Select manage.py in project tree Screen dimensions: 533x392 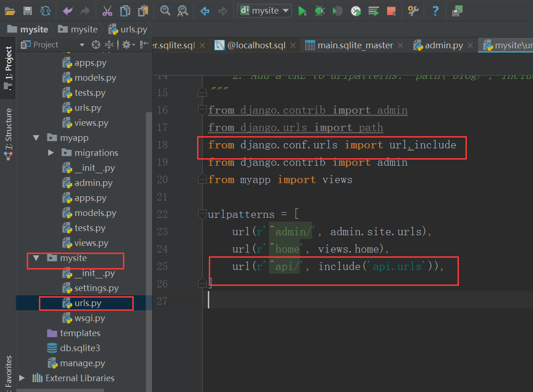[76, 363]
